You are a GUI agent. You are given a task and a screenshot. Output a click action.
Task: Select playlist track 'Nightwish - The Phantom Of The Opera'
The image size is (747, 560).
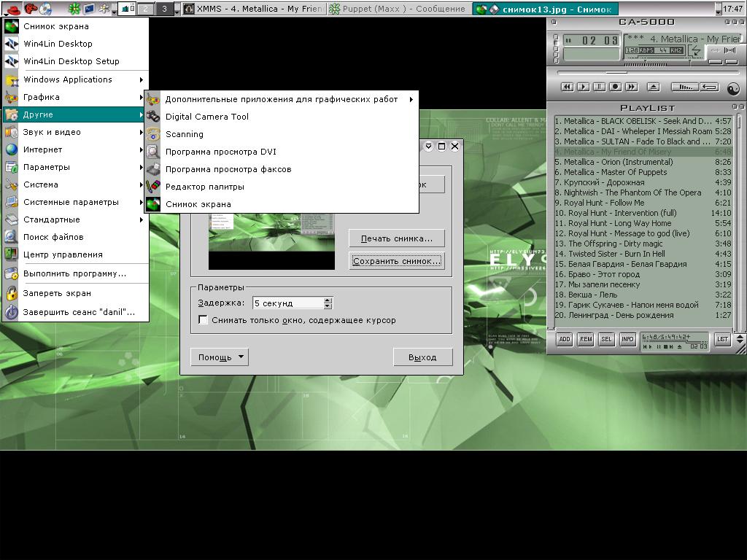[x=643, y=192]
